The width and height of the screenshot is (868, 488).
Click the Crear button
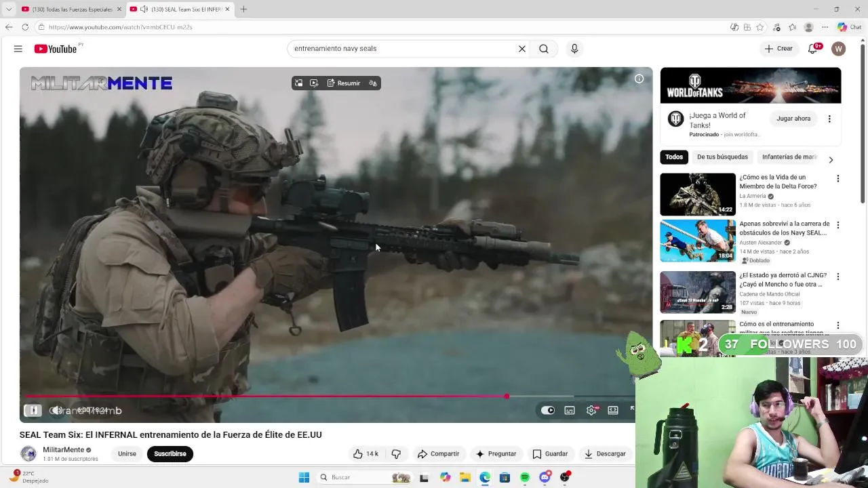[x=778, y=49]
